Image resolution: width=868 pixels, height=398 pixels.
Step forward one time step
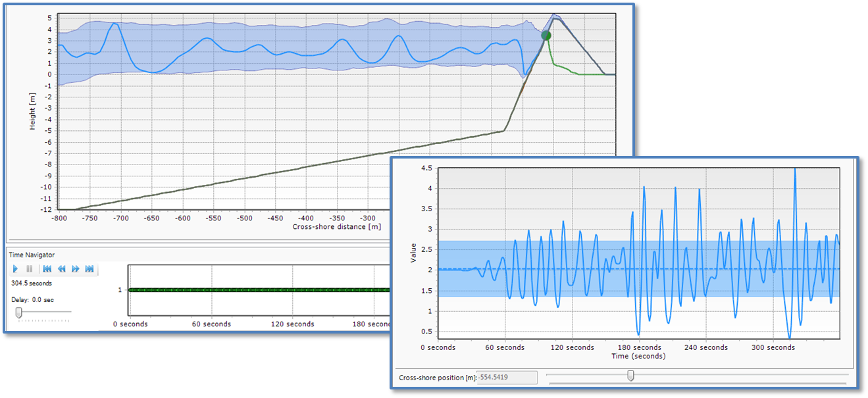75,269
